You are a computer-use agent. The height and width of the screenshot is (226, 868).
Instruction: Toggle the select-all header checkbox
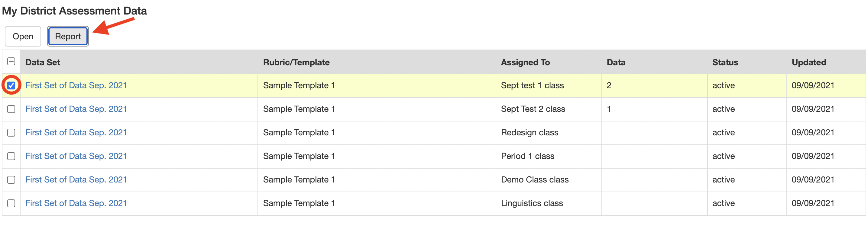tap(11, 62)
